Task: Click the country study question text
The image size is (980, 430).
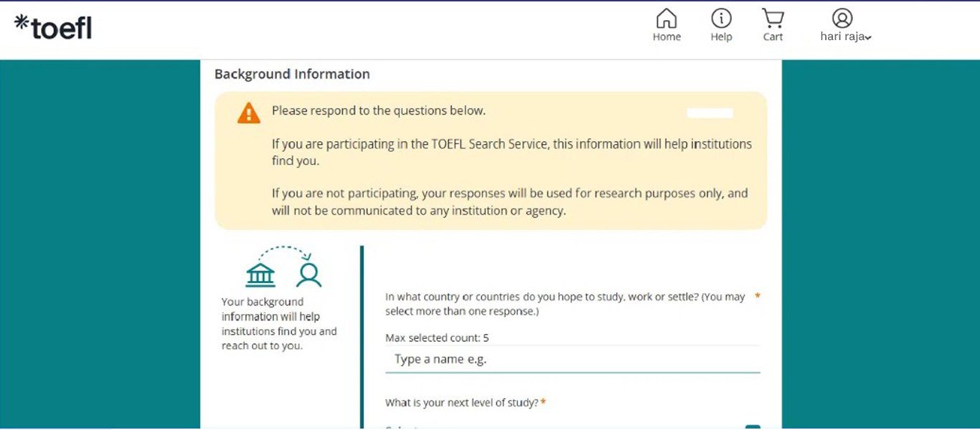Action: (565, 304)
